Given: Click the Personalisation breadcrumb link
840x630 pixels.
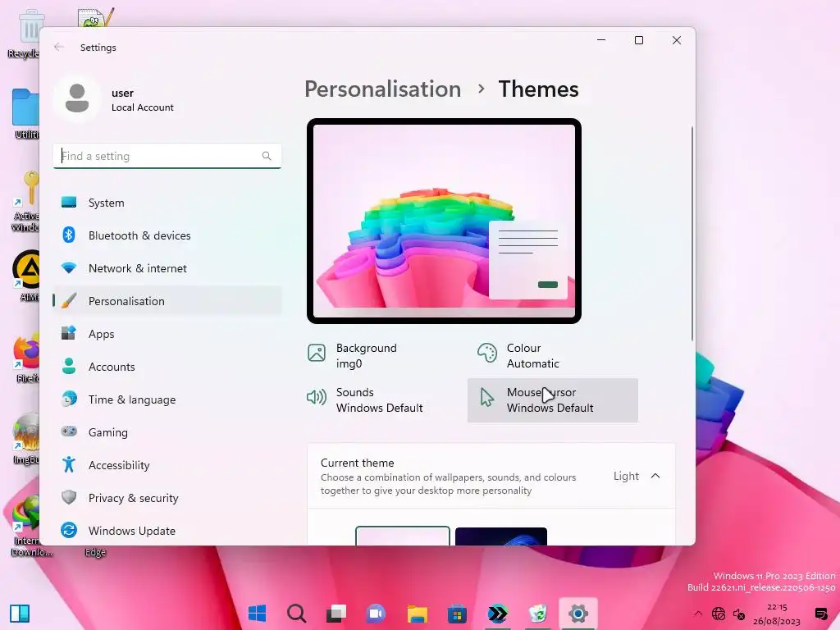Looking at the screenshot, I should click(382, 89).
